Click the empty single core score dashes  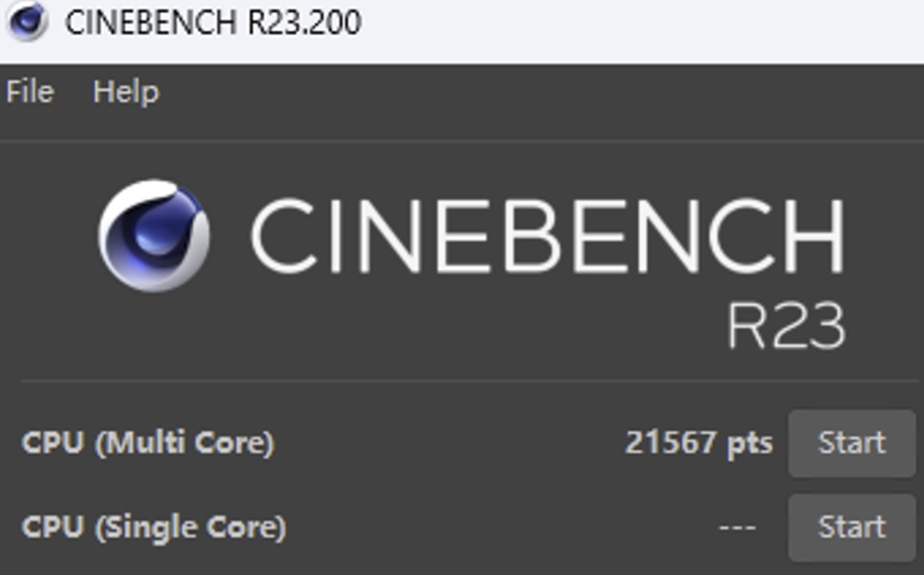pyautogui.click(x=737, y=527)
